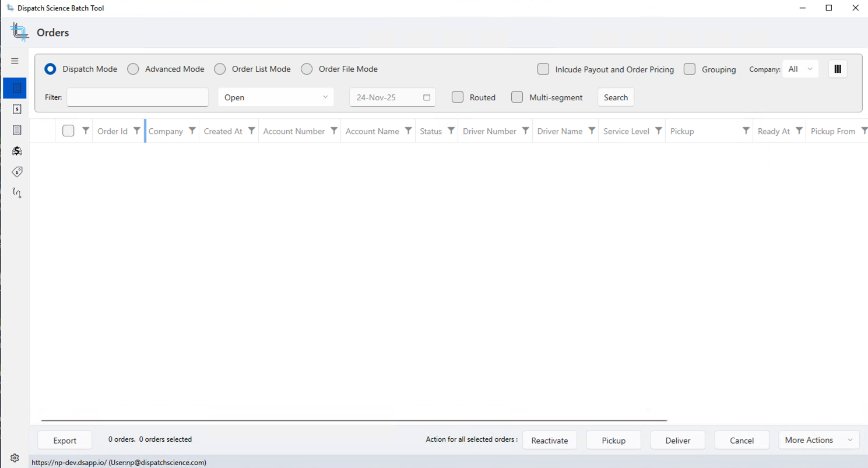Sort by the Status column header
868x468 pixels.
click(431, 131)
